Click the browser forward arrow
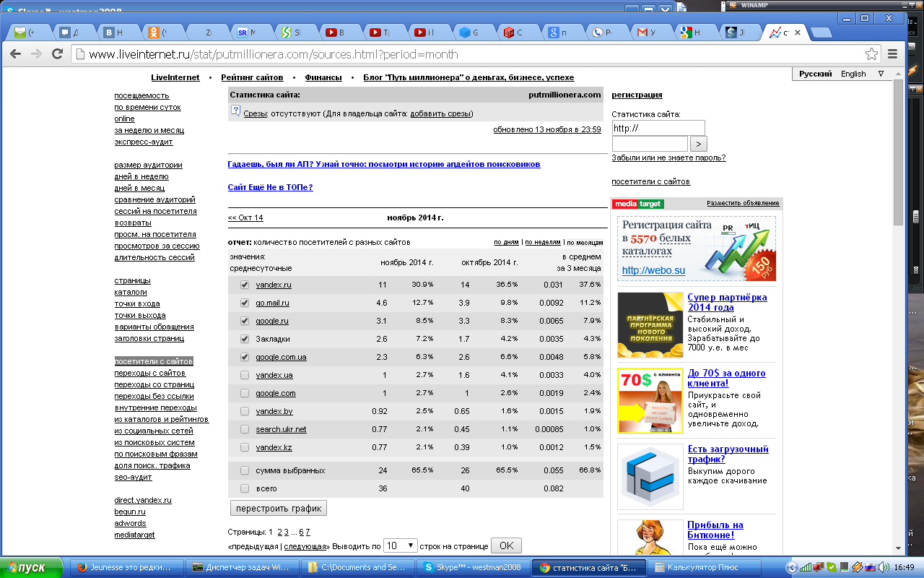 coord(37,53)
